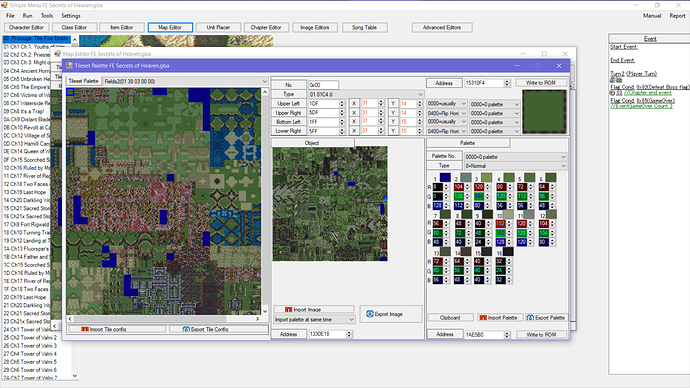
Task: Open the Run menu
Action: 27,16
